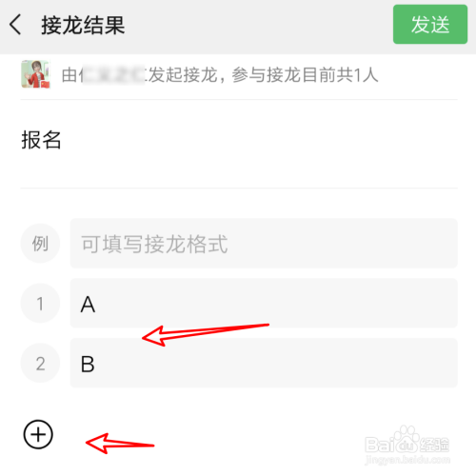This screenshot has width=476, height=476.
Task: Tap the number 2 entry badge
Action: [x=40, y=363]
